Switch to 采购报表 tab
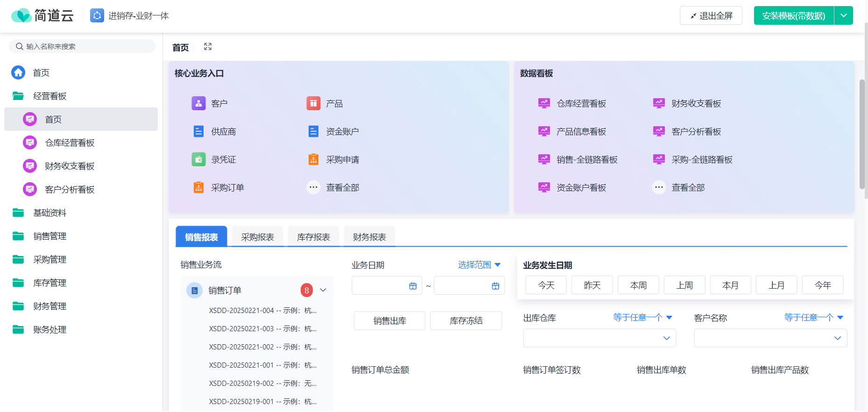This screenshot has width=868, height=412. point(257,237)
